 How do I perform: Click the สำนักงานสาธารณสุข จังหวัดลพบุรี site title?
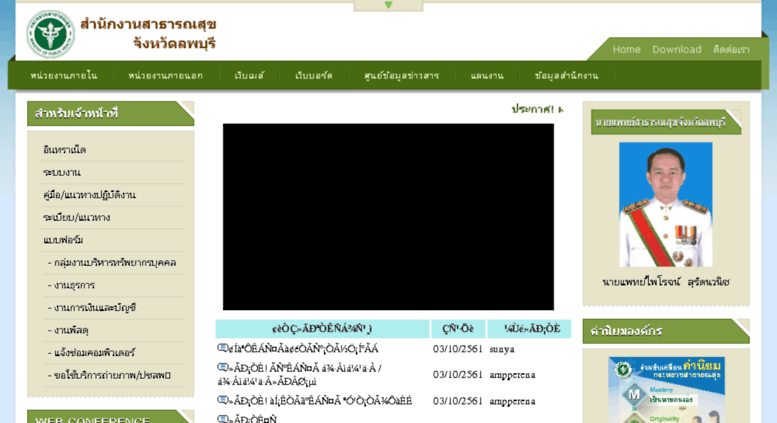point(148,34)
